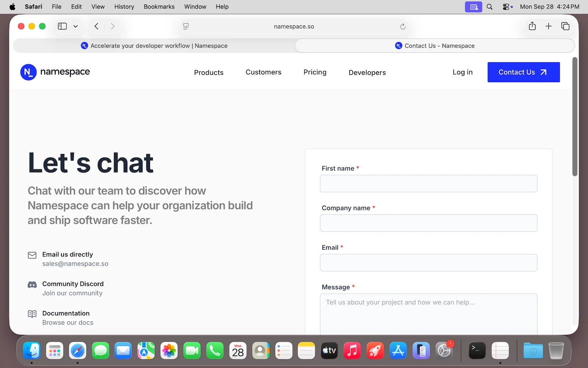Viewport: 588px width, 368px height.
Task: Click the Company name input field
Action: coord(429,223)
